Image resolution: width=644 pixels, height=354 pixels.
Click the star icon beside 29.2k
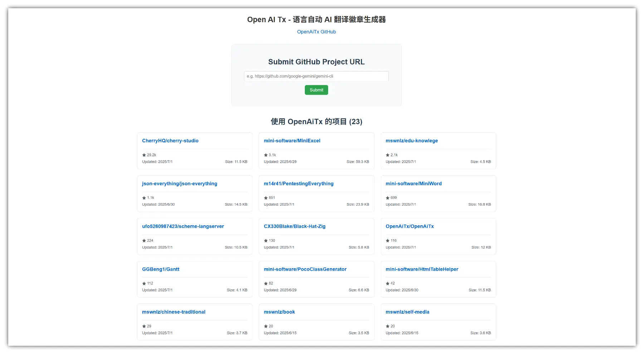pos(144,155)
